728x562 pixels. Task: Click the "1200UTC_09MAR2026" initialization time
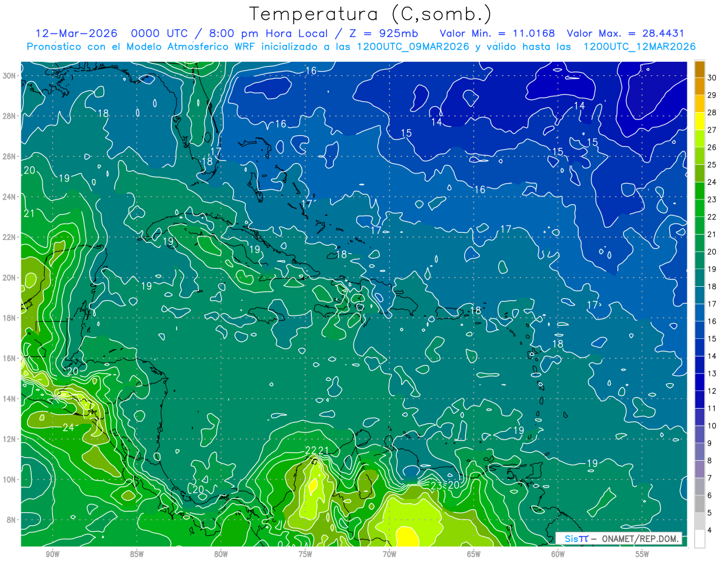413,47
